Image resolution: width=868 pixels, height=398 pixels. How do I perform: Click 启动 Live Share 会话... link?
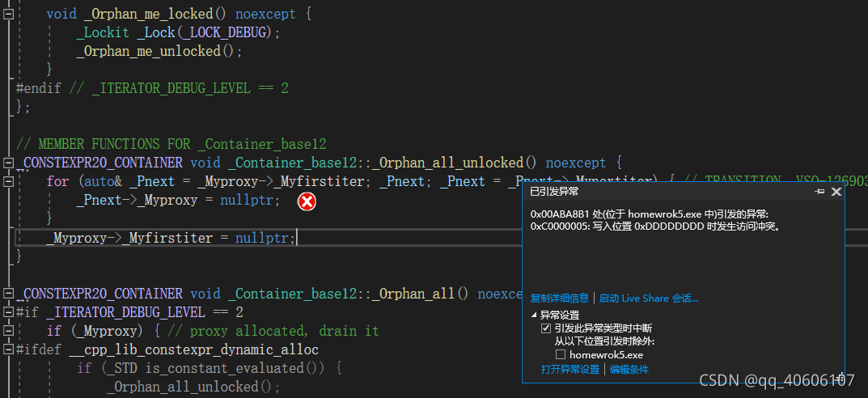[x=649, y=298]
